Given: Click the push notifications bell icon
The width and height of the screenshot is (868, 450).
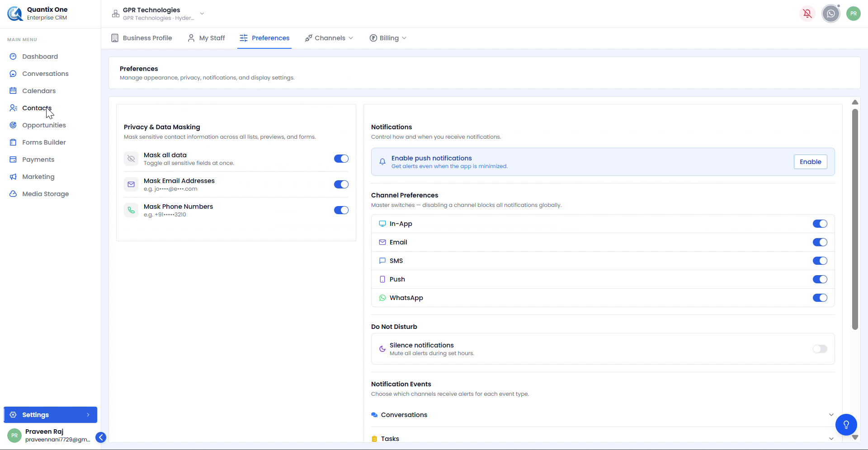Looking at the screenshot, I should pyautogui.click(x=382, y=162).
